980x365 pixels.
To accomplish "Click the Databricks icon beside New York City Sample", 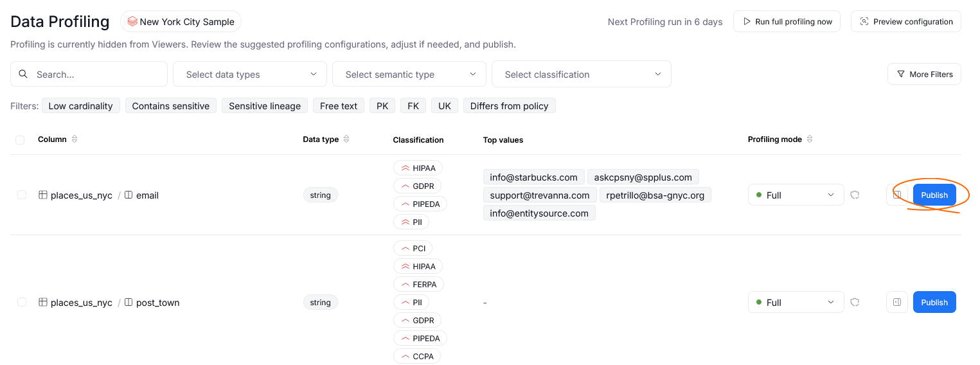I will 132,22.
